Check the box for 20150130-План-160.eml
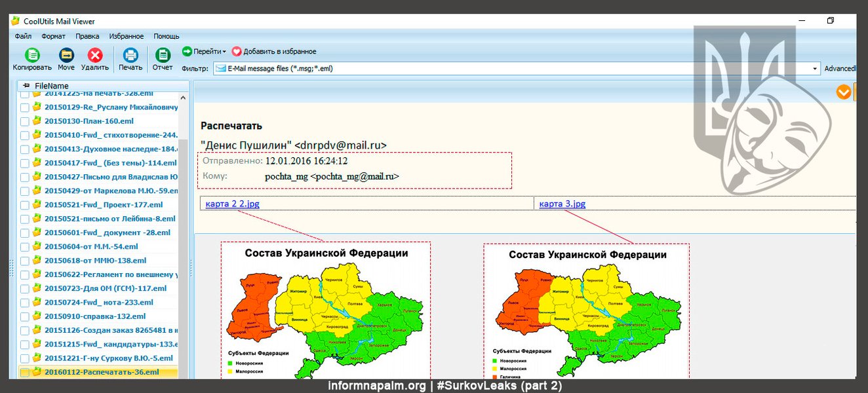The image size is (868, 393). click(25, 121)
